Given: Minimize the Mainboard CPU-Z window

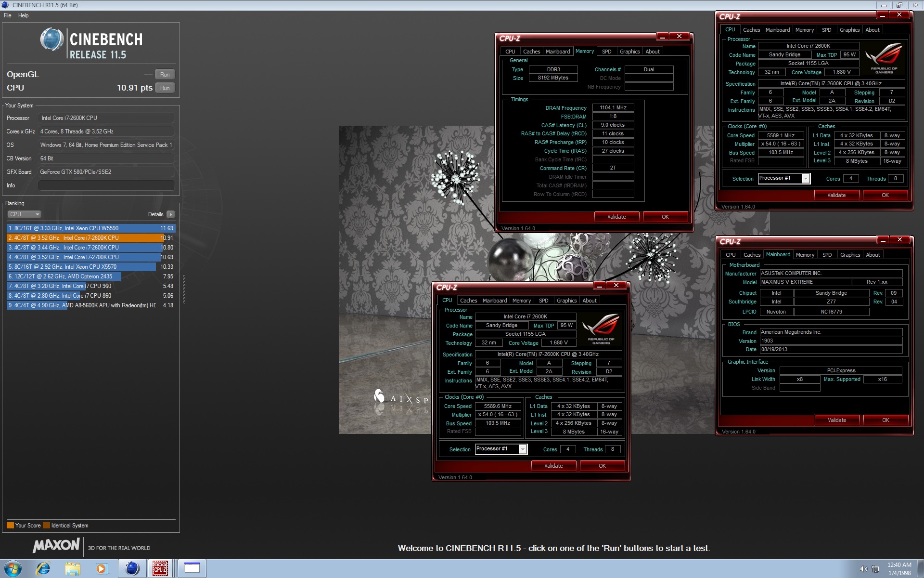Looking at the screenshot, I should tap(883, 240).
